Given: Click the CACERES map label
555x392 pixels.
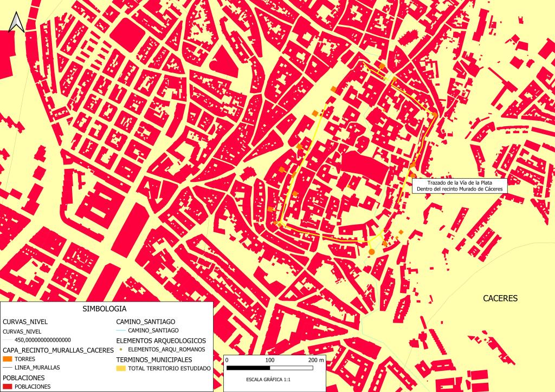Looking at the screenshot, I should pyautogui.click(x=500, y=298).
